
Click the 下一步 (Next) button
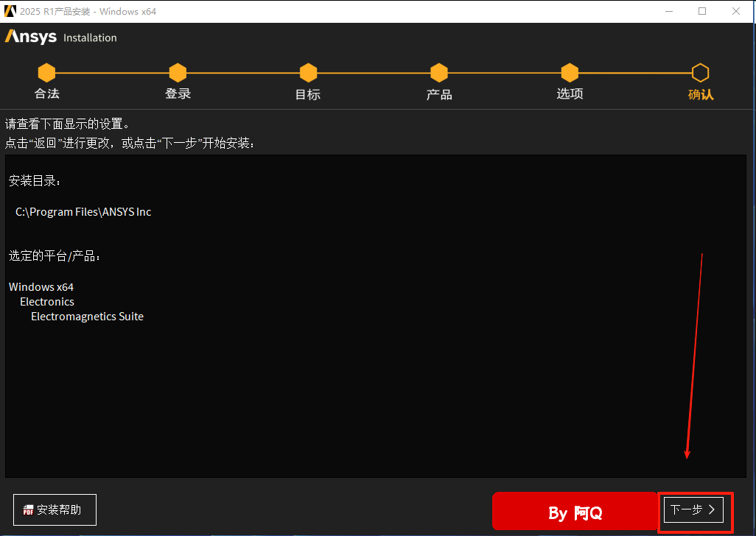tap(693, 509)
